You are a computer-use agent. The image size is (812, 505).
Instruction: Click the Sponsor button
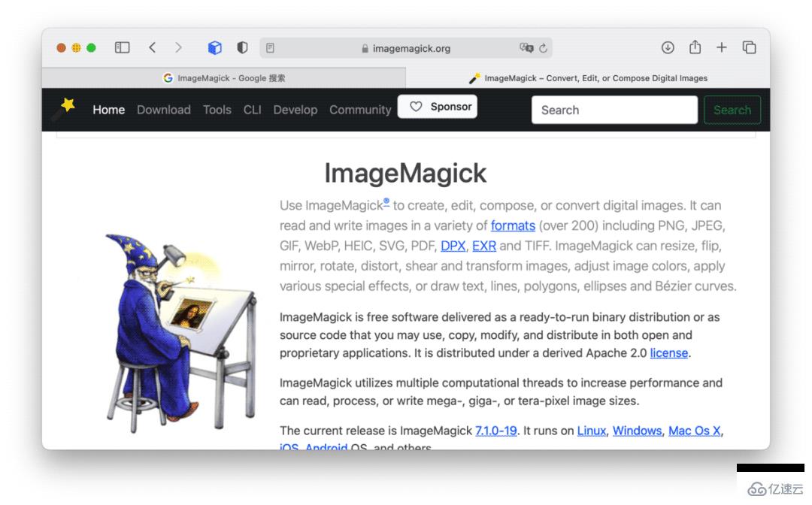pyautogui.click(x=438, y=107)
